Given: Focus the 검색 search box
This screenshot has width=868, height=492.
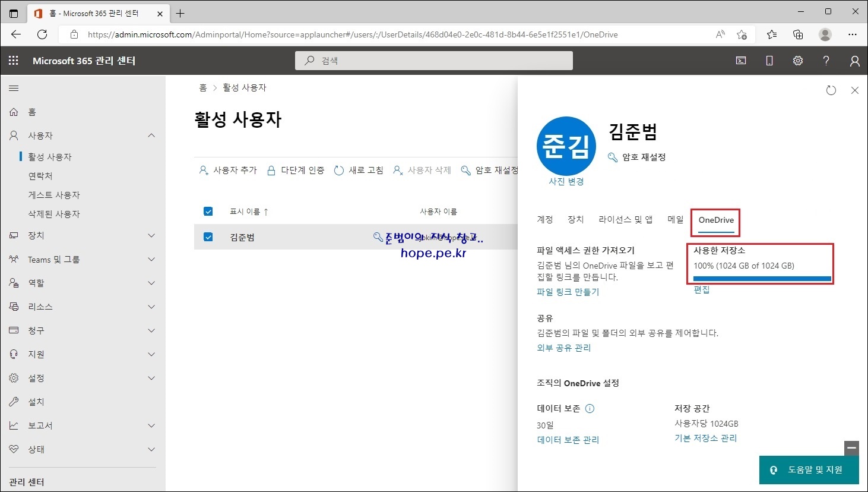Looking at the screenshot, I should pos(434,61).
